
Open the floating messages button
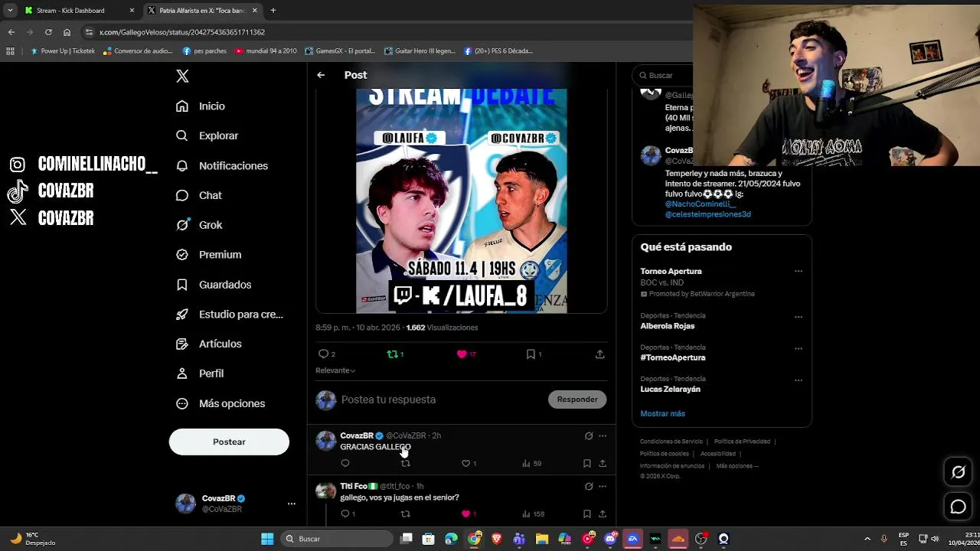pyautogui.click(x=959, y=507)
